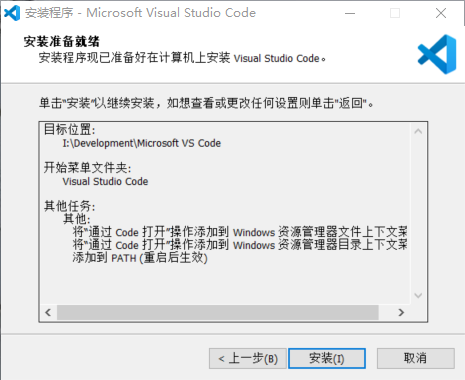Close the installer window

(441, 13)
